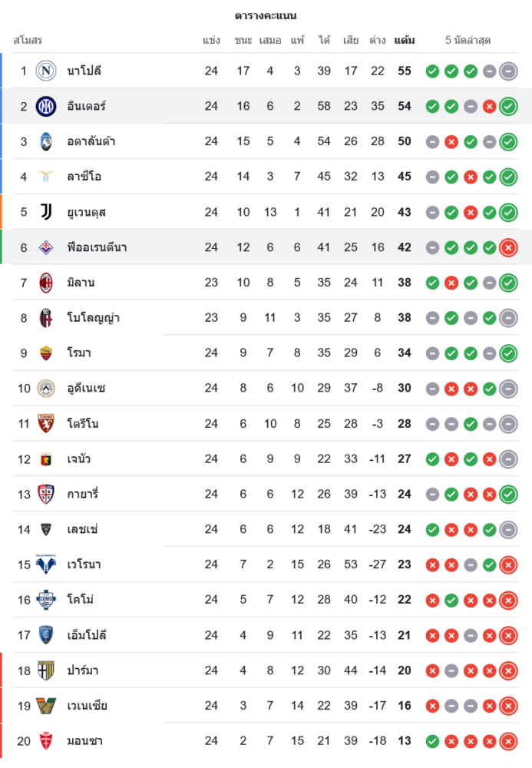Open the โบโลญญ่า team link
This screenshot has width=532, height=768.
coord(93,318)
